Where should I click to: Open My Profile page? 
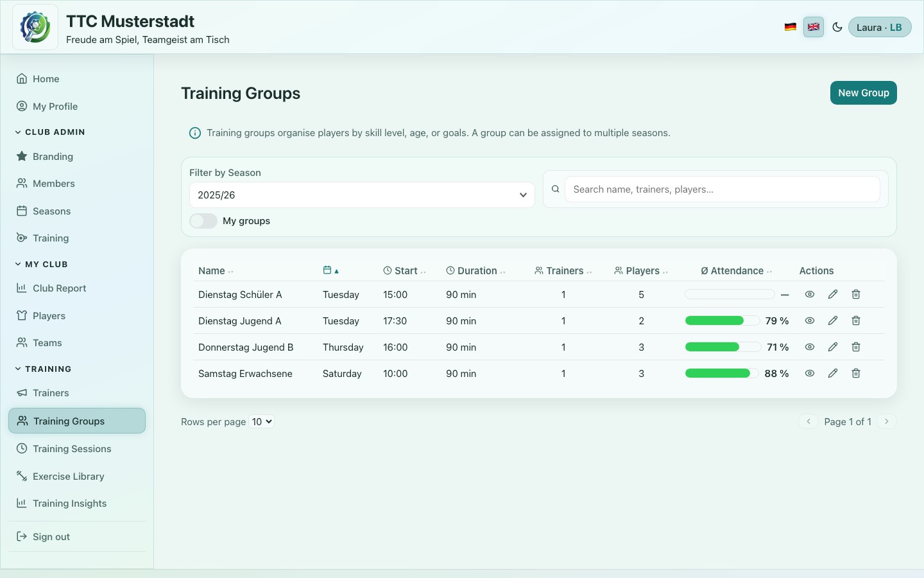pos(77,107)
